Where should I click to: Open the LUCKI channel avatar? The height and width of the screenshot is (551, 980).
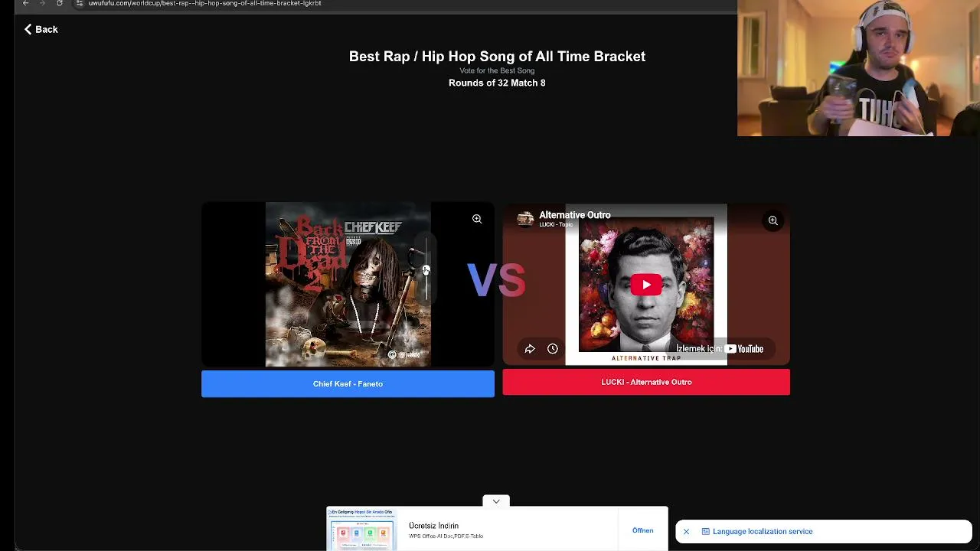(x=525, y=219)
